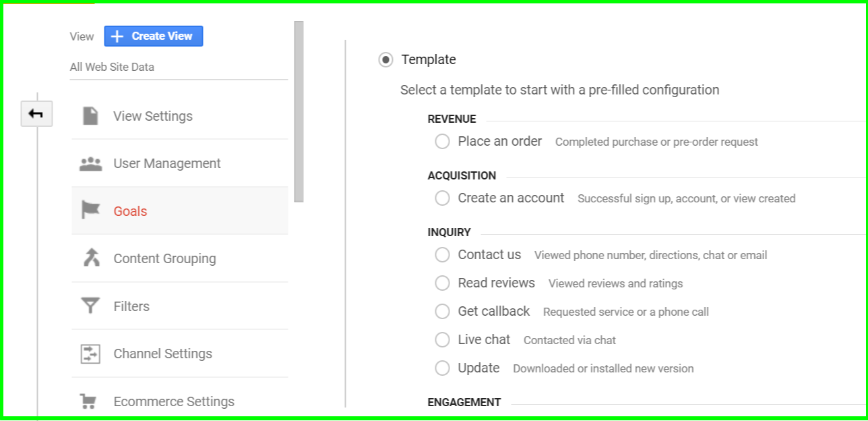Click the Goals flag icon
The height and width of the screenshot is (421, 868).
[x=90, y=210]
